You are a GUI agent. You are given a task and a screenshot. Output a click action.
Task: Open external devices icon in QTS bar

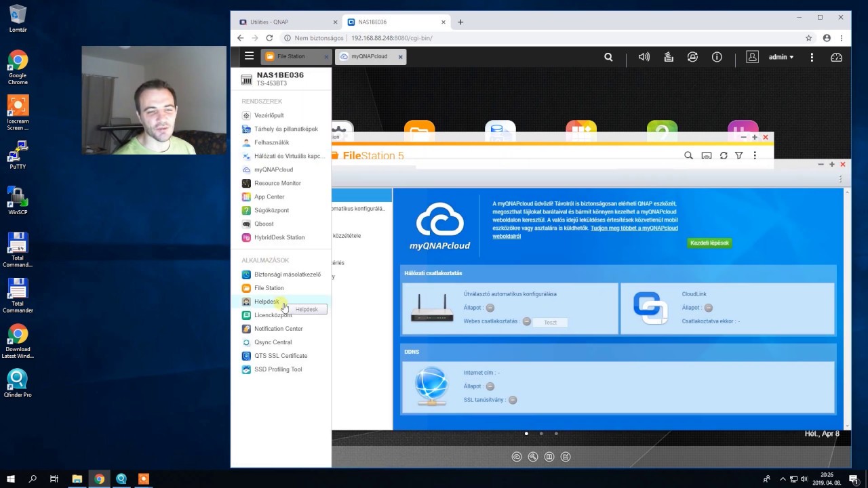click(x=692, y=58)
